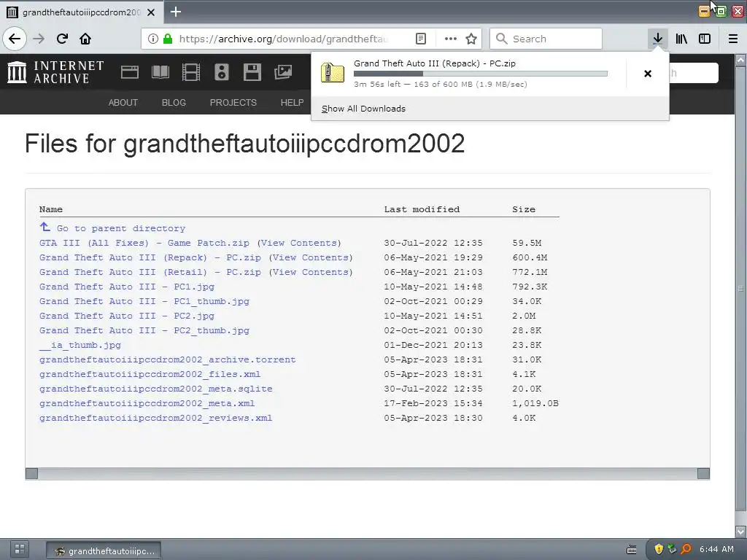Open grandtheftautoiiipccdrom2002_reviews.xml
747x560 pixels.
pyautogui.click(x=156, y=418)
